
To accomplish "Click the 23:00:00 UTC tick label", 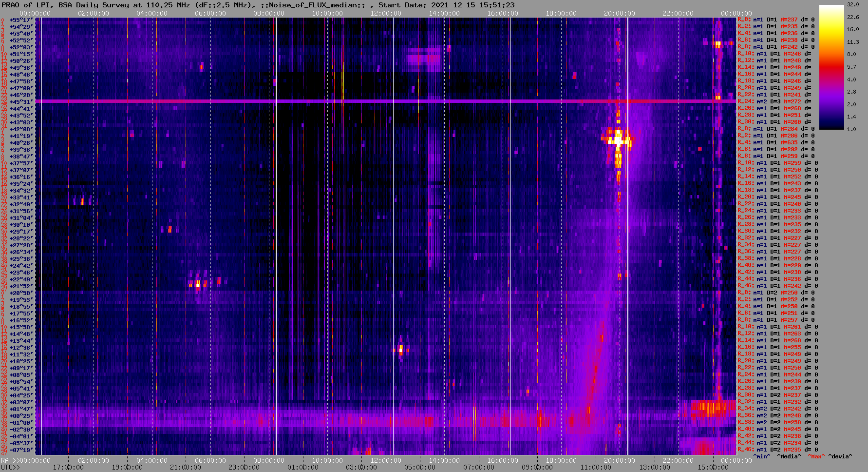I will pos(244,467).
